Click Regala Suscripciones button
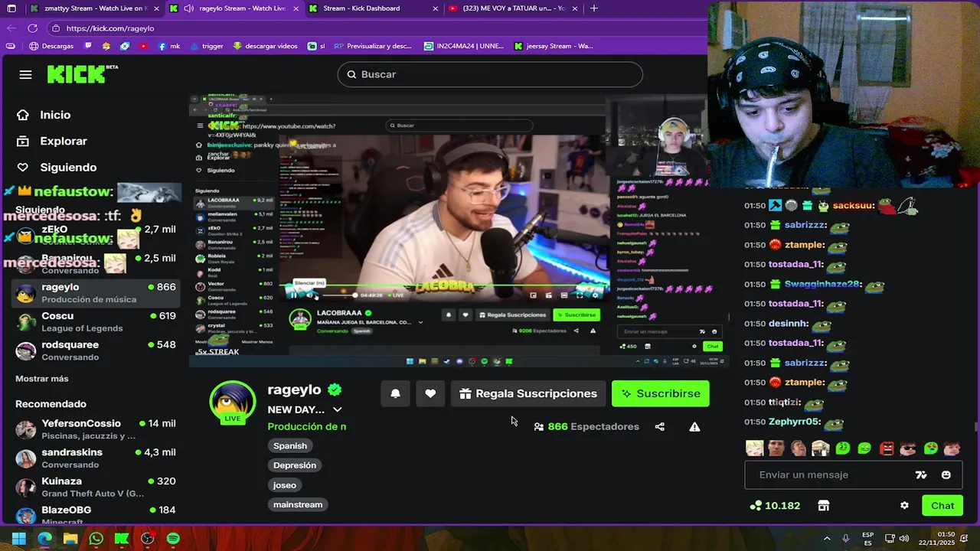This screenshot has width=980, height=551. (x=528, y=393)
